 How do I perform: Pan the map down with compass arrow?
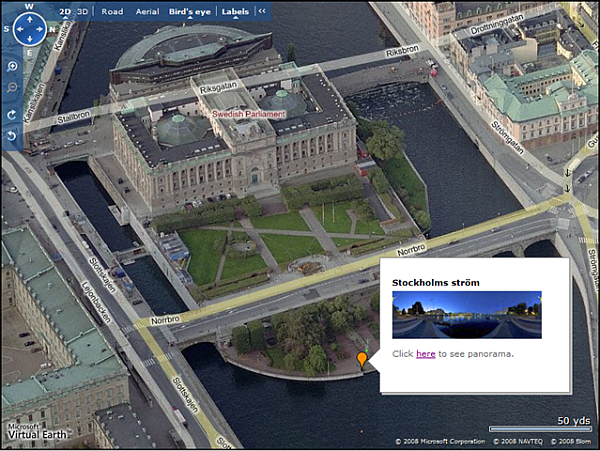pos(29,39)
